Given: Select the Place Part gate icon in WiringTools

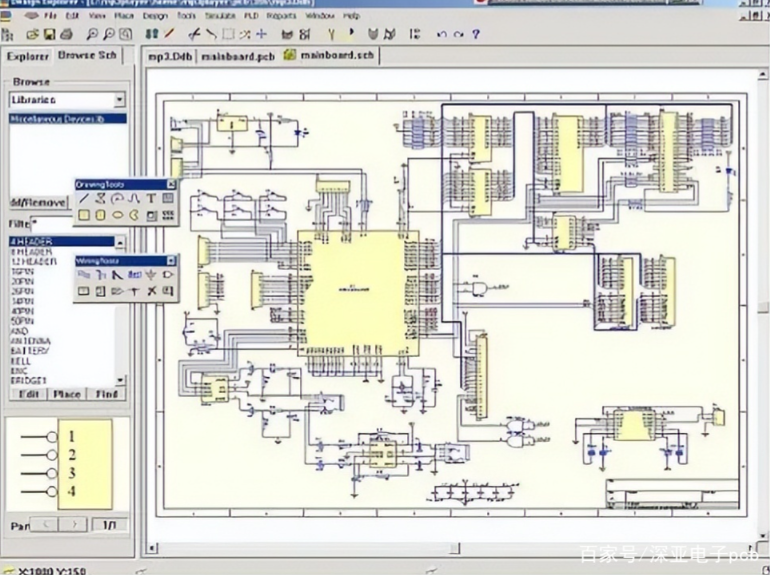Looking at the screenshot, I should pyautogui.click(x=168, y=274).
